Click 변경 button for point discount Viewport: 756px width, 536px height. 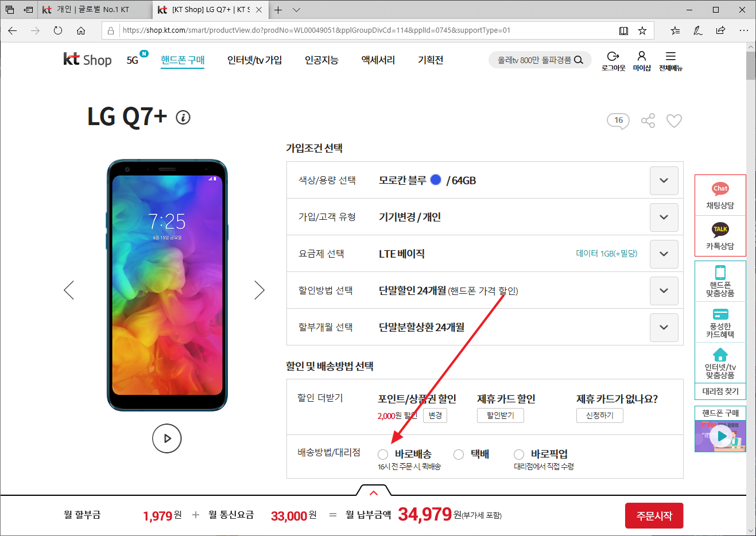tap(435, 415)
